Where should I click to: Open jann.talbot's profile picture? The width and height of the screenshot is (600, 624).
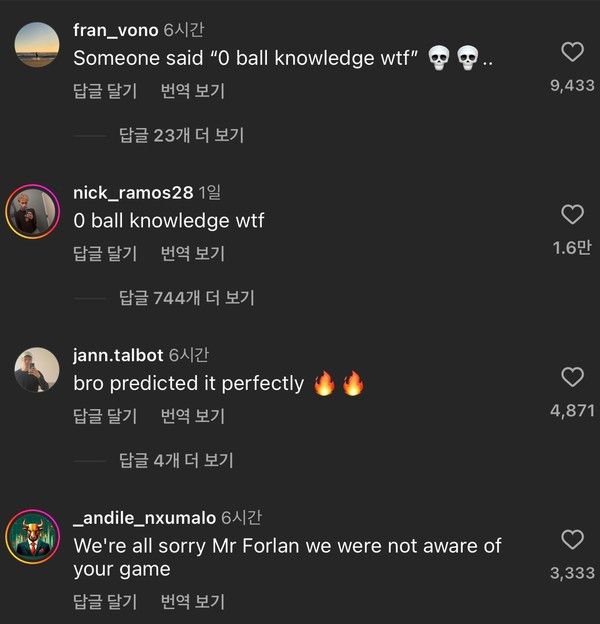36,371
